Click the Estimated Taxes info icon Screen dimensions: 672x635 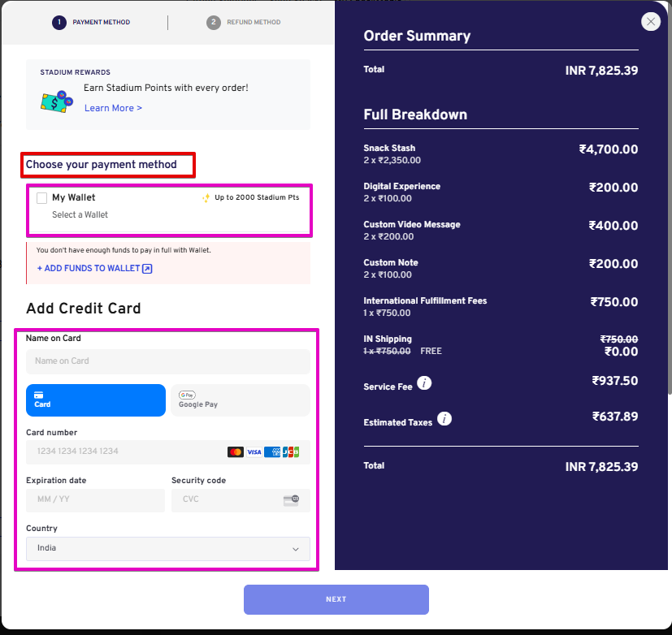coord(444,418)
